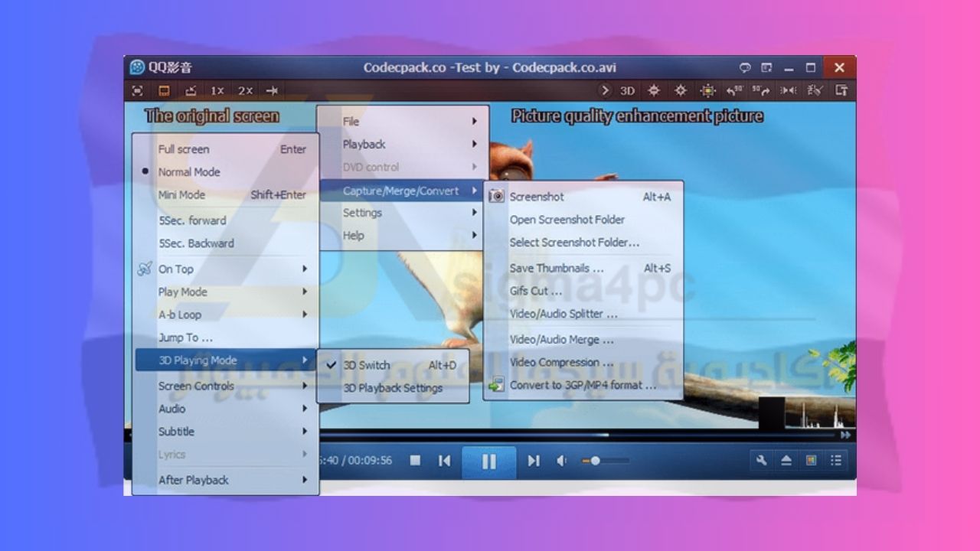Choose Gifs Cut option
980x551 pixels.
click(583, 291)
